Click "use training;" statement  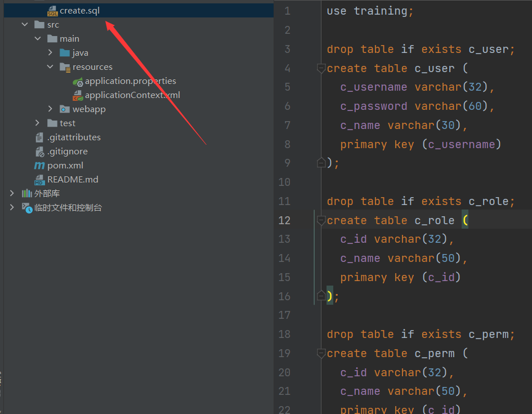(370, 11)
